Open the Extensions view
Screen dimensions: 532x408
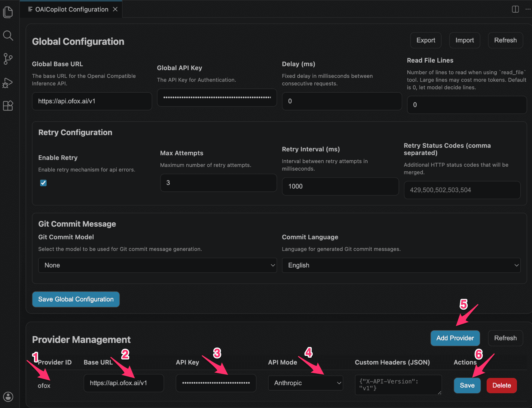[8, 106]
